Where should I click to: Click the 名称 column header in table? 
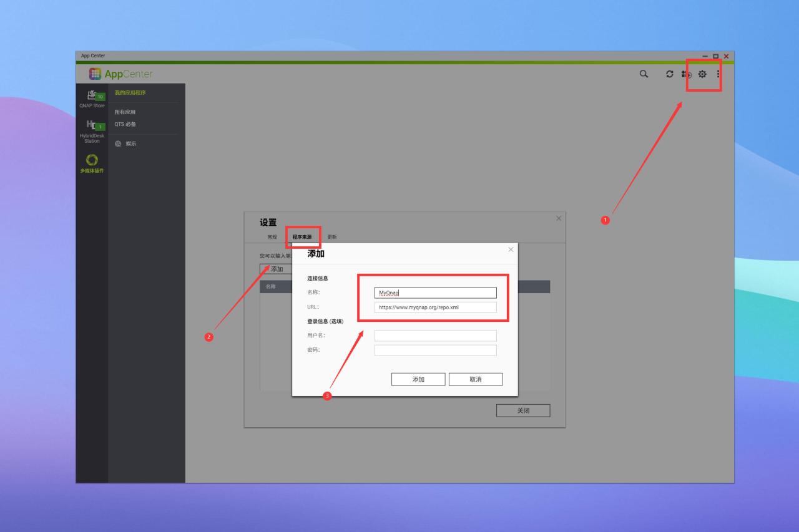(x=271, y=287)
